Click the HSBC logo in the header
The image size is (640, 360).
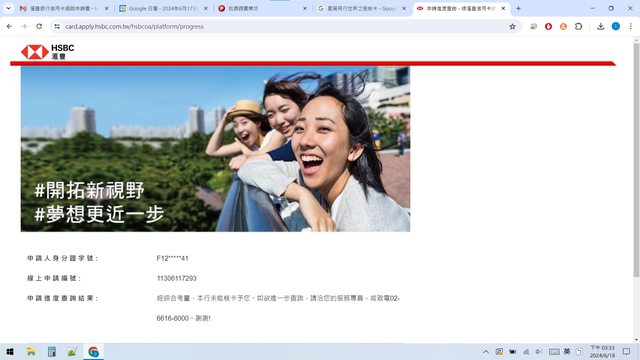click(47, 52)
